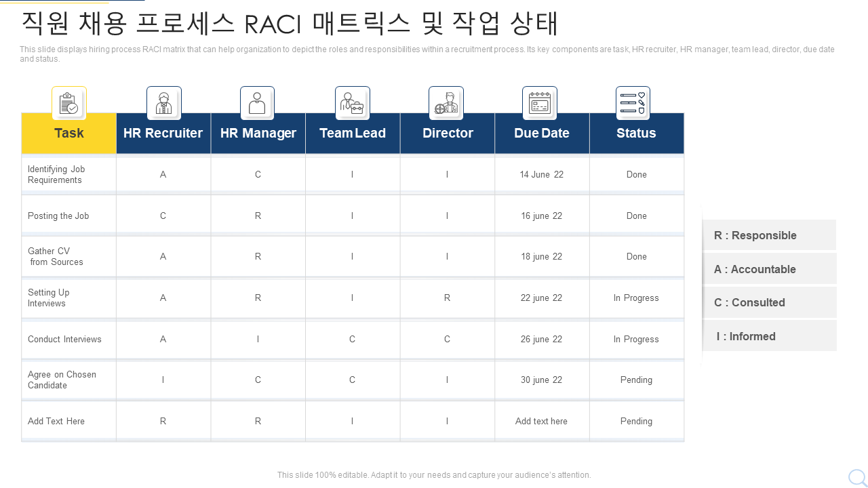868x488 pixels.
Task: Click the '30 june 22' due date
Action: 542,380
